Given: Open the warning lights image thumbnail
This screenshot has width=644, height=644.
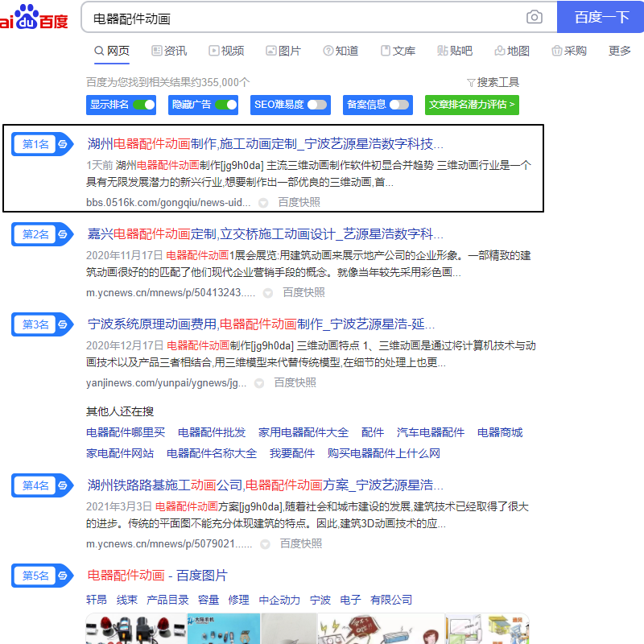Looking at the screenshot, I should (136, 629).
